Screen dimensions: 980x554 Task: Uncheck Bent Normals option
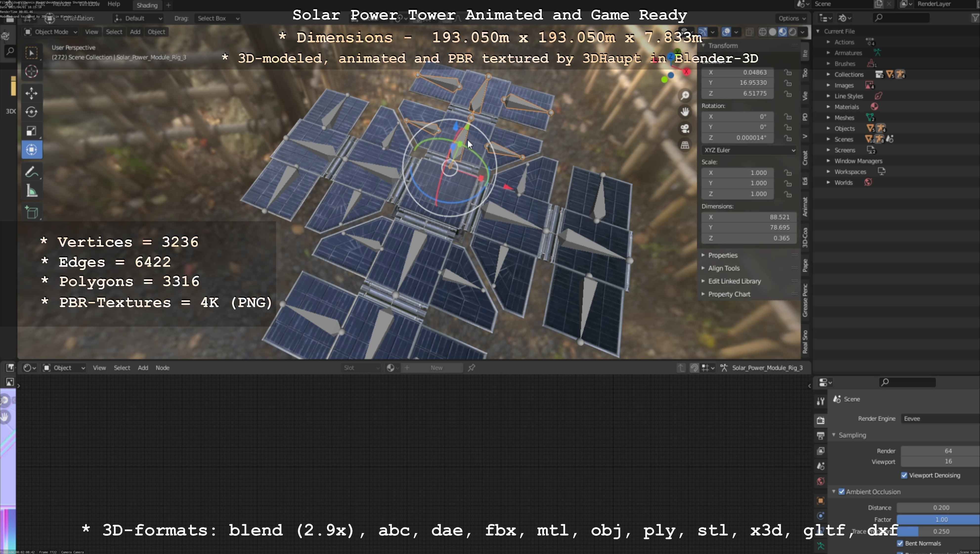900,543
